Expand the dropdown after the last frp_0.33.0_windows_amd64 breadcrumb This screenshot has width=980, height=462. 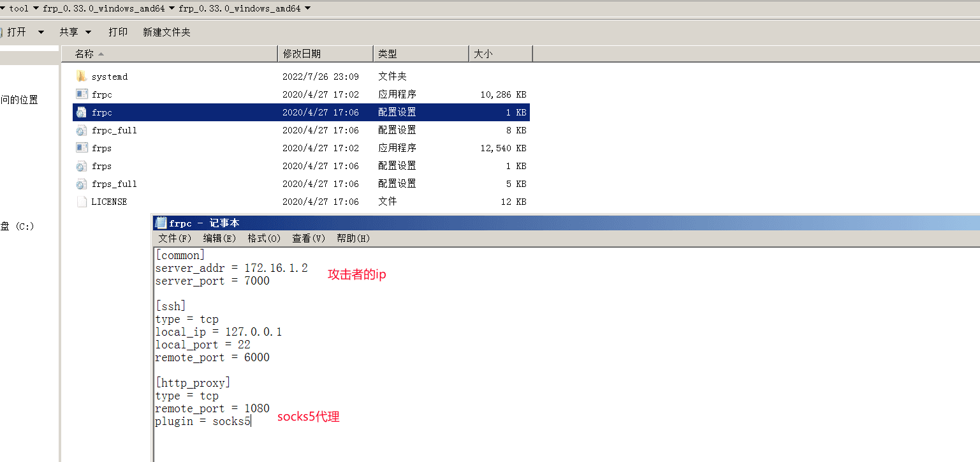coord(308,8)
